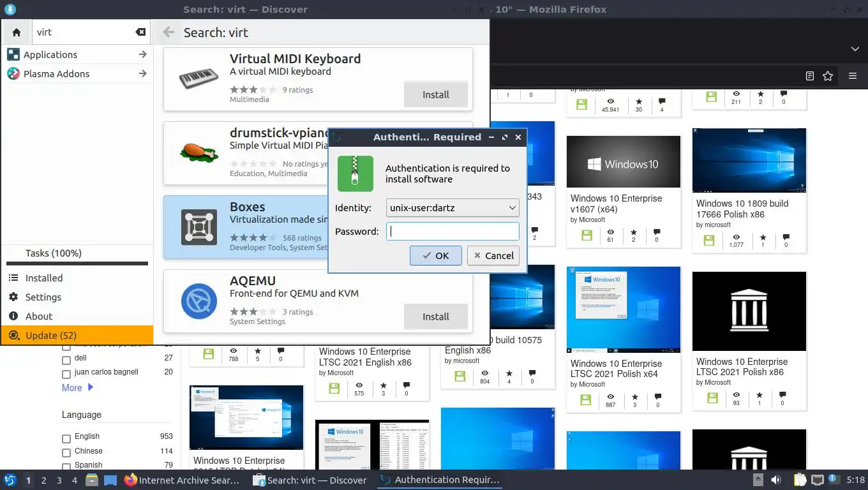The image size is (868, 490).
Task: Check the Chinese language filter
Action: (x=66, y=452)
